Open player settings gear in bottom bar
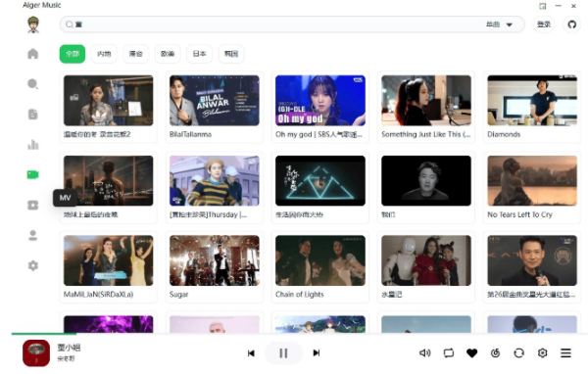The width and height of the screenshot is (588, 374). click(542, 353)
